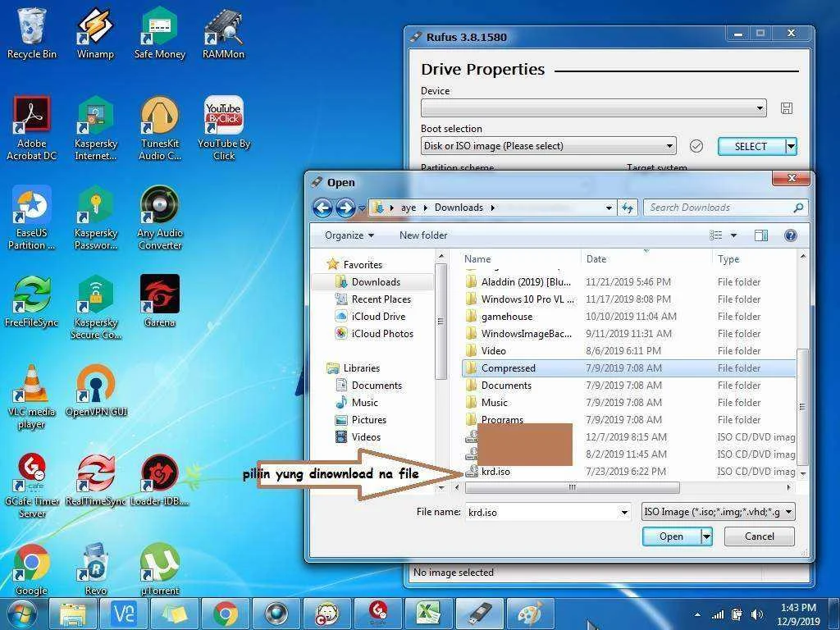Open the Windows Start menu

pos(21,614)
